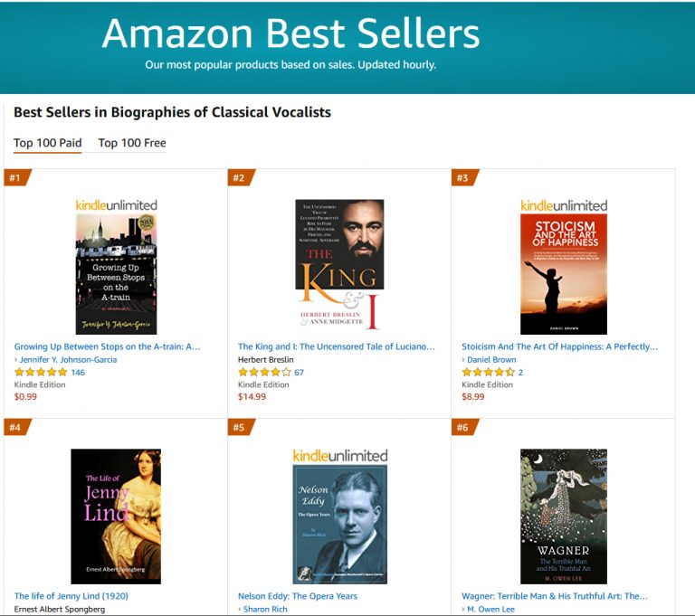695x616 pixels.
Task: Click the $0.99 price link
Action: tap(26, 396)
